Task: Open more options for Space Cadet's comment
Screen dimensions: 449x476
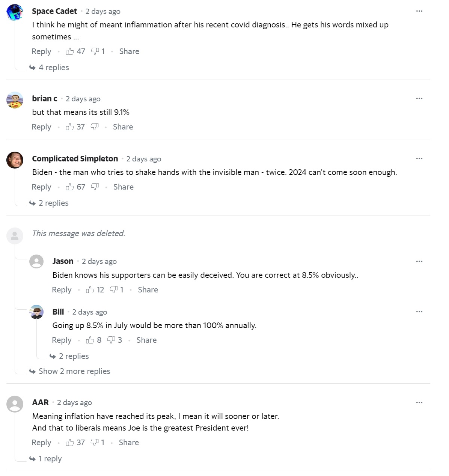Action: tap(419, 11)
